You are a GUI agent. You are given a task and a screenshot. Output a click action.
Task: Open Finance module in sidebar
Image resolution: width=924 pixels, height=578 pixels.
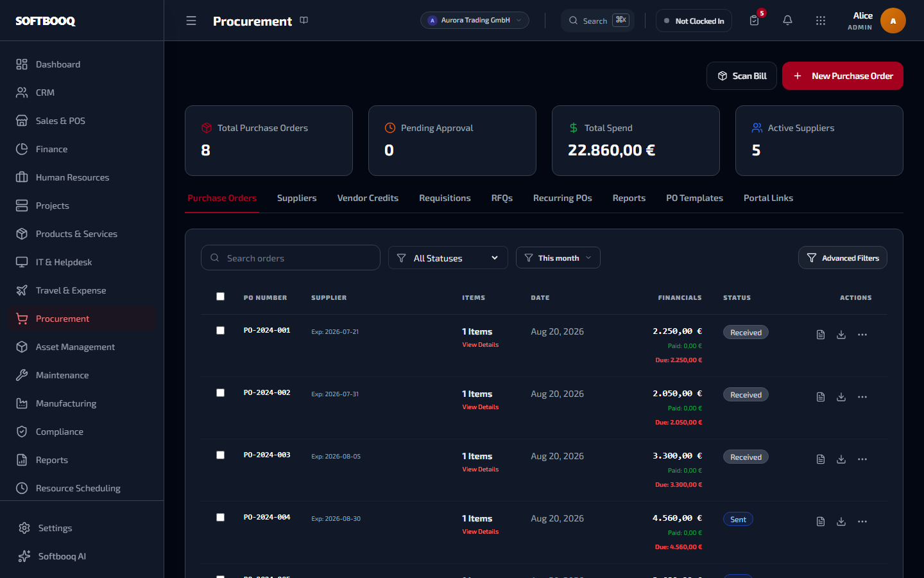pos(82,149)
